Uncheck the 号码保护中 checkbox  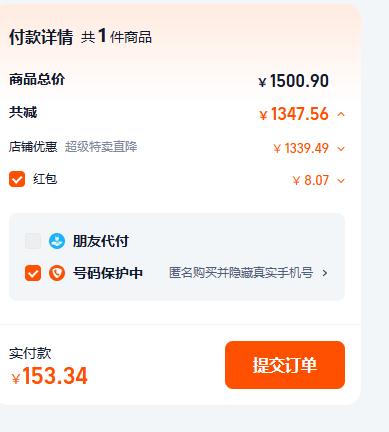(x=33, y=273)
